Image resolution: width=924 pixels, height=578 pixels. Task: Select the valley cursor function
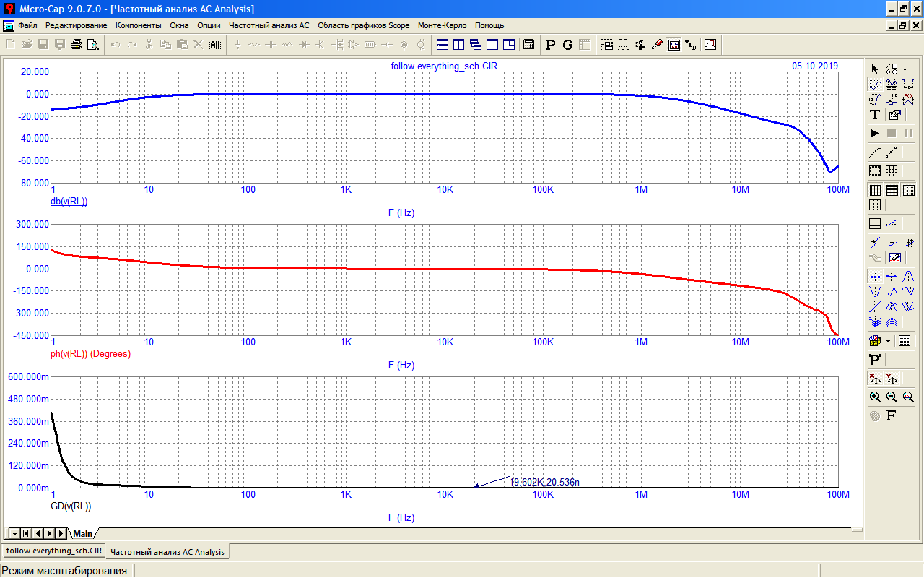[875, 291]
